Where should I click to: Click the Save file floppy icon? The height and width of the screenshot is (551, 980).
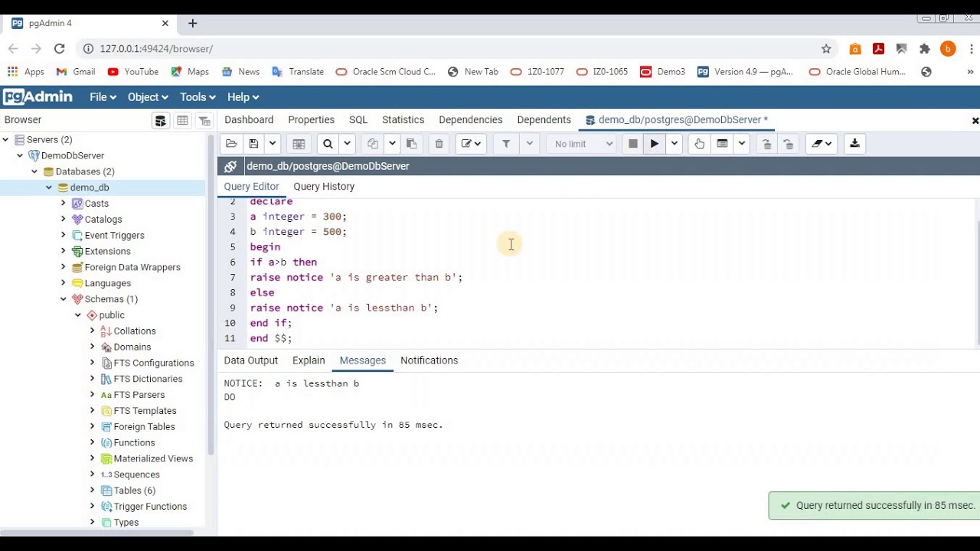(x=253, y=144)
